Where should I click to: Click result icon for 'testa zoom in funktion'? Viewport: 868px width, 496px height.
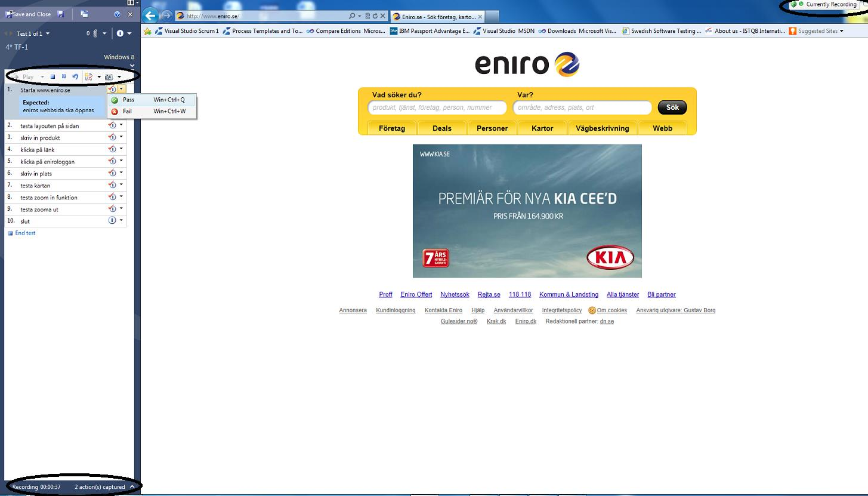point(112,197)
